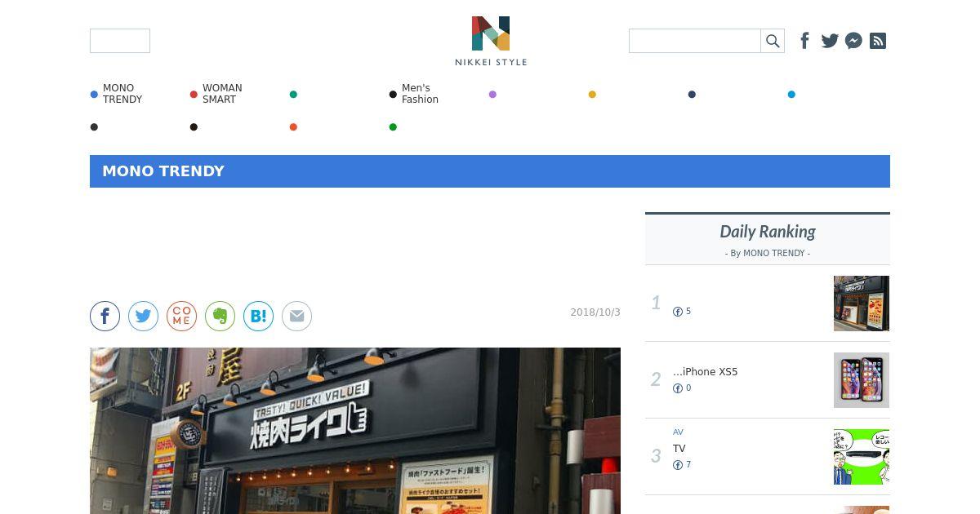980x514 pixels.
Task: Click the orange dot menu item in second row
Action: pos(293,127)
